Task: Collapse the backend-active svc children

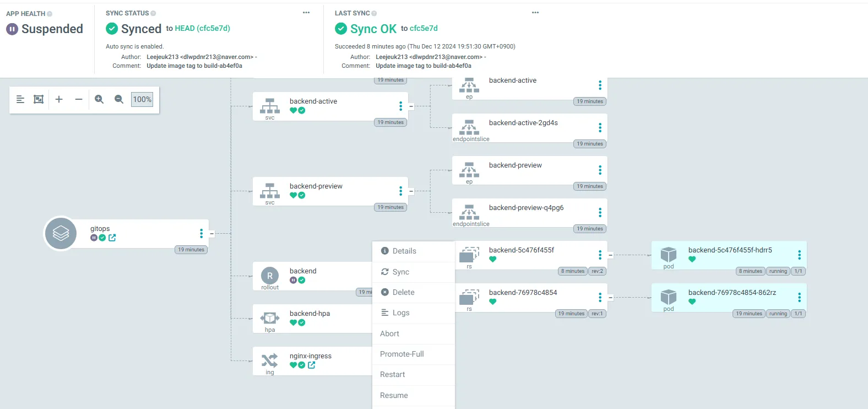Action: [411, 106]
